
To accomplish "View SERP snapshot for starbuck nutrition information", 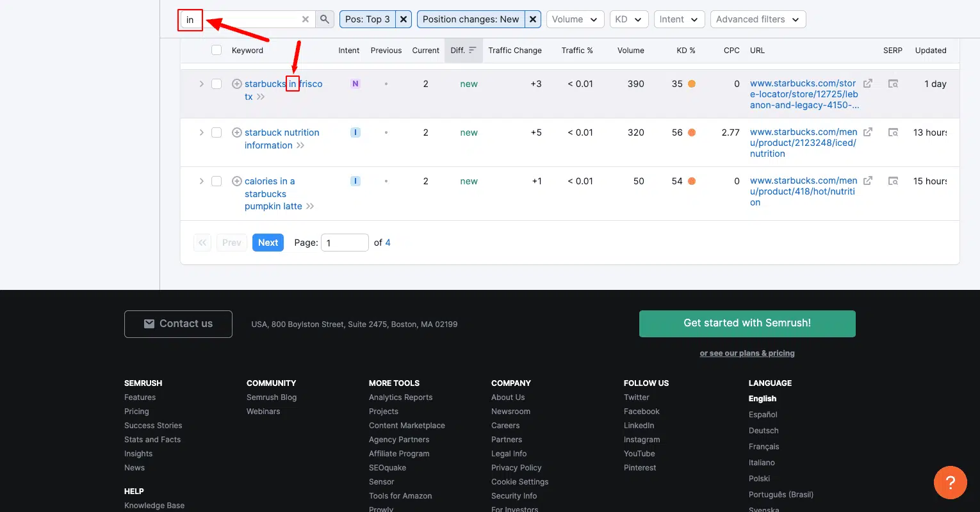I will pyautogui.click(x=893, y=132).
